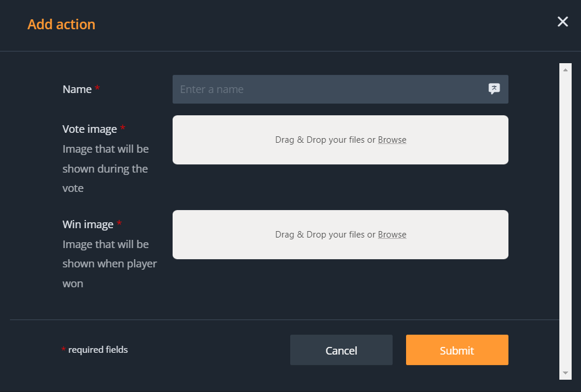Close the Add action dialog
The height and width of the screenshot is (392, 581).
pos(562,22)
